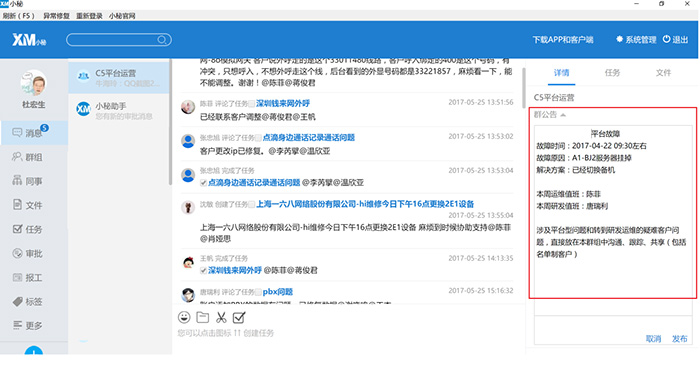Select CS平台运营 conversation
The height and width of the screenshot is (370, 700).
coord(119,77)
